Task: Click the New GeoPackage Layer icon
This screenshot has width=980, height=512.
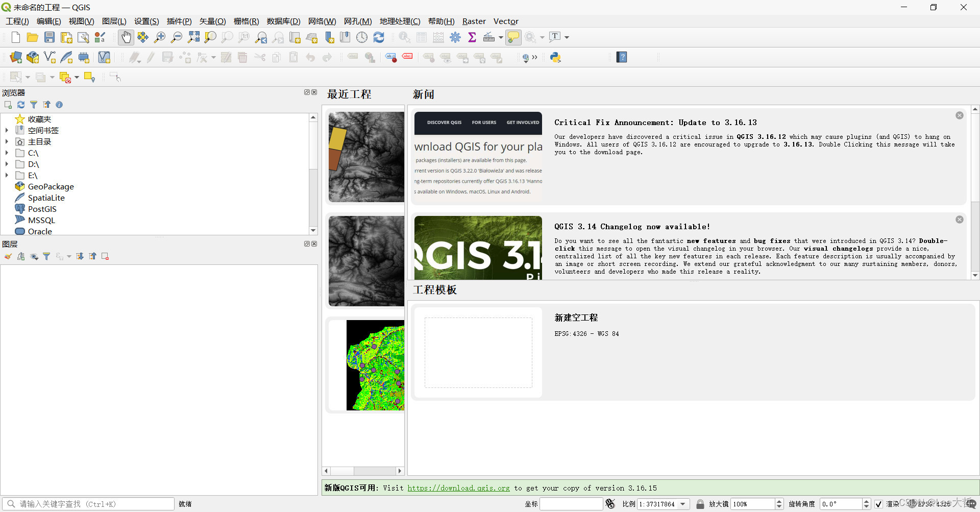Action: tap(33, 58)
